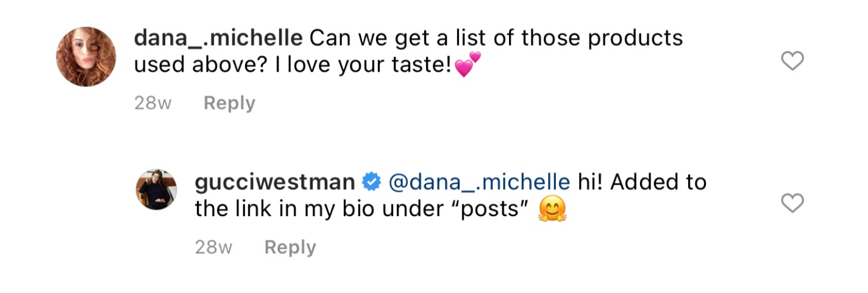
Task: Tap the pink hearts emoji
Action: (x=468, y=65)
